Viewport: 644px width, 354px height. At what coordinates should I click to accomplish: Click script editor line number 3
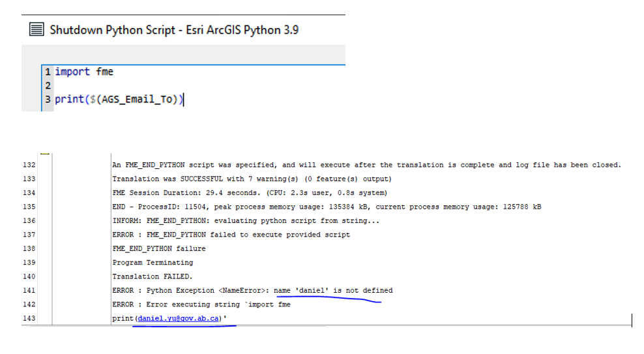coord(48,99)
